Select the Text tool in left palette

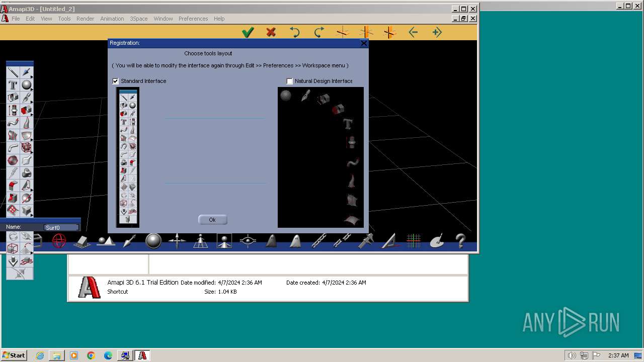(x=13, y=85)
